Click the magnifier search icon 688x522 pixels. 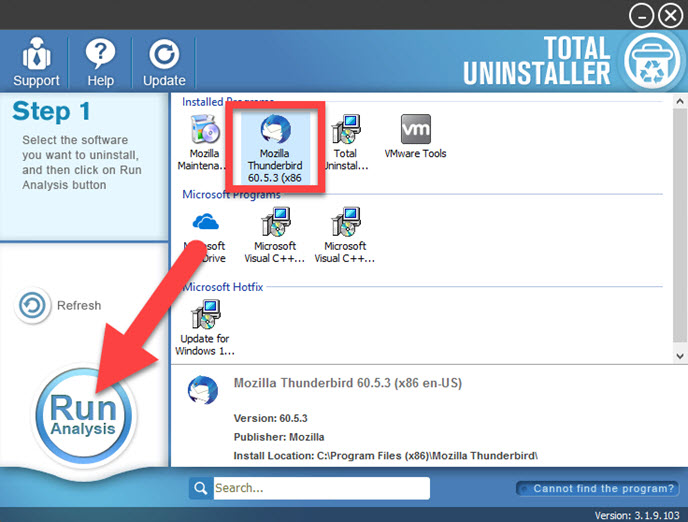(x=201, y=488)
